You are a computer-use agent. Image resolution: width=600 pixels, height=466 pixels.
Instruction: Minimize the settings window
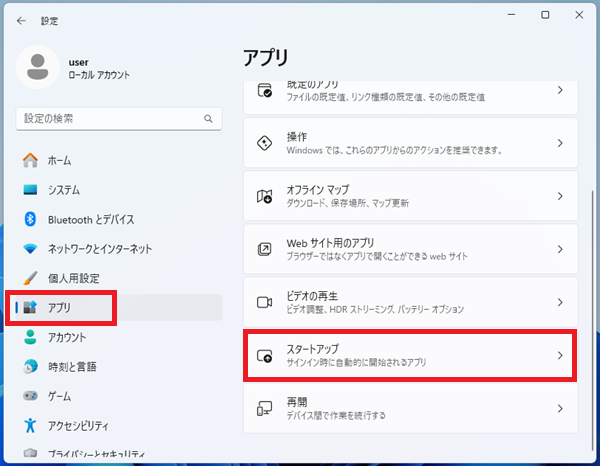tap(511, 15)
